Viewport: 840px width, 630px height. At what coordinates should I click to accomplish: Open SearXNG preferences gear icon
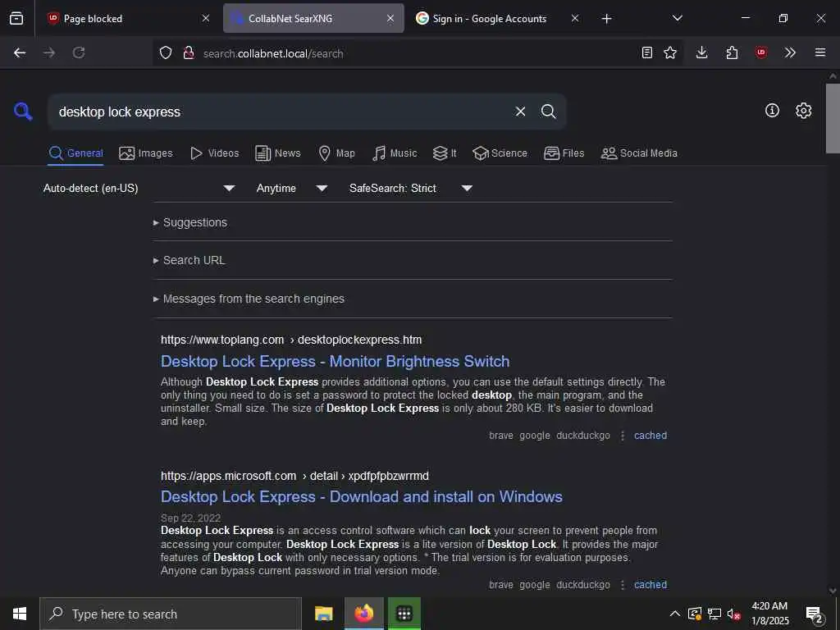(804, 111)
